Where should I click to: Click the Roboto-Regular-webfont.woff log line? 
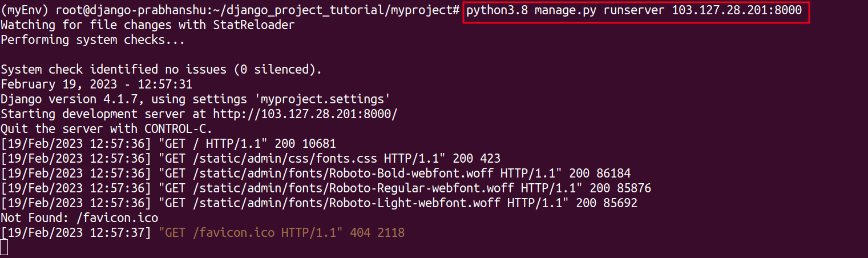(x=326, y=188)
